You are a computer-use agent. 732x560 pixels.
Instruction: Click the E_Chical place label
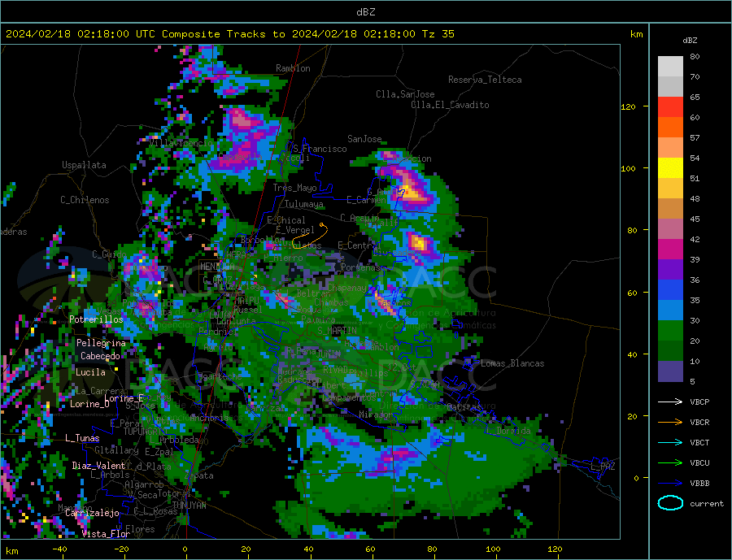click(x=286, y=220)
